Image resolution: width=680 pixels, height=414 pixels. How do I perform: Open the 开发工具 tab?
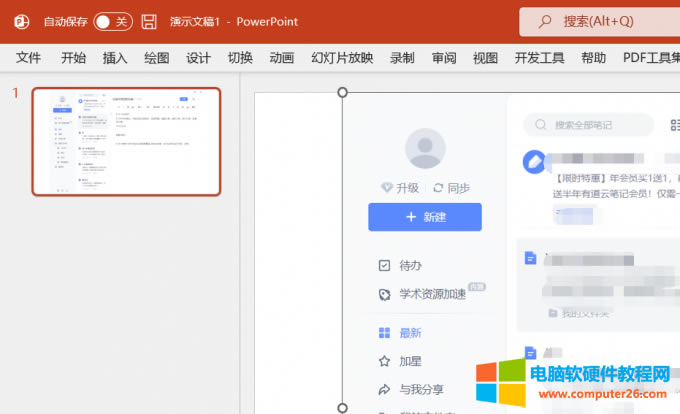[539, 58]
